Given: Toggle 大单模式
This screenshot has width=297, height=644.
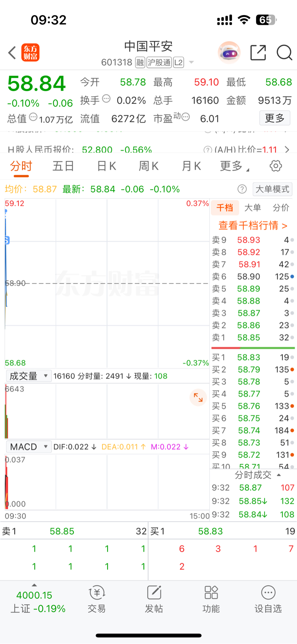Looking at the screenshot, I should click(x=272, y=189).
